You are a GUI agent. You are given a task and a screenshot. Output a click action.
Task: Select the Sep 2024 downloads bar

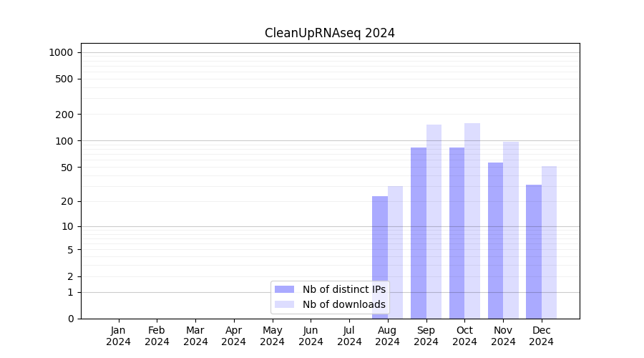434,222
